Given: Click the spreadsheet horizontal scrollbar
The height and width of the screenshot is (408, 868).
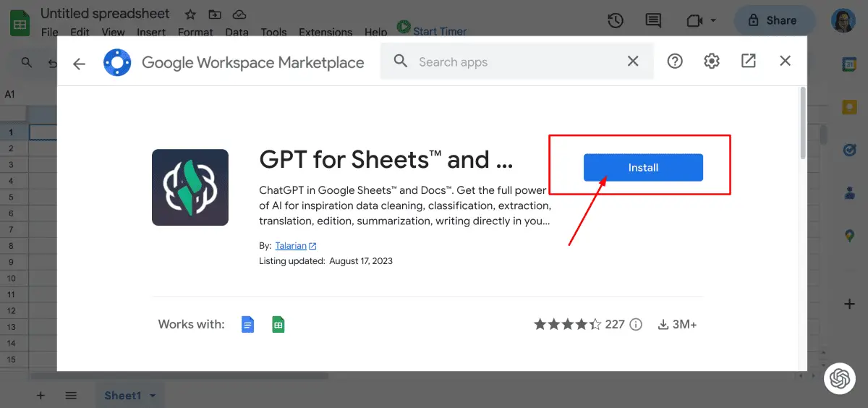Looking at the screenshot, I should point(179,375).
